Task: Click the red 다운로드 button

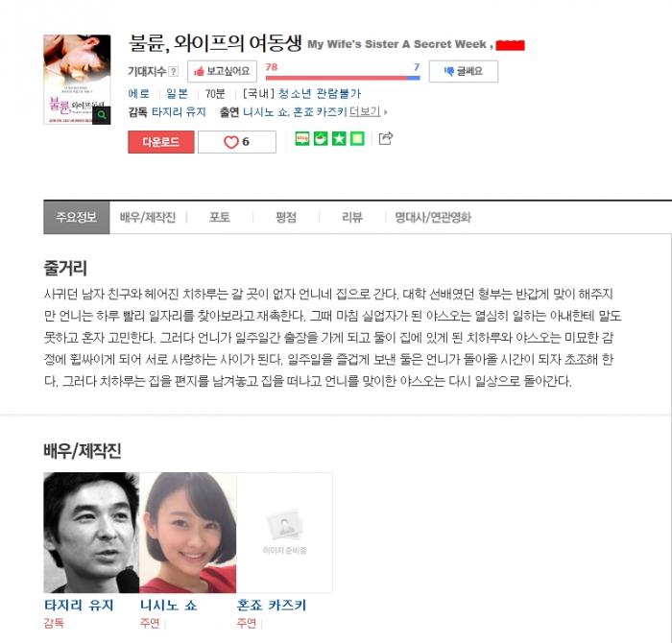Action: tap(161, 142)
